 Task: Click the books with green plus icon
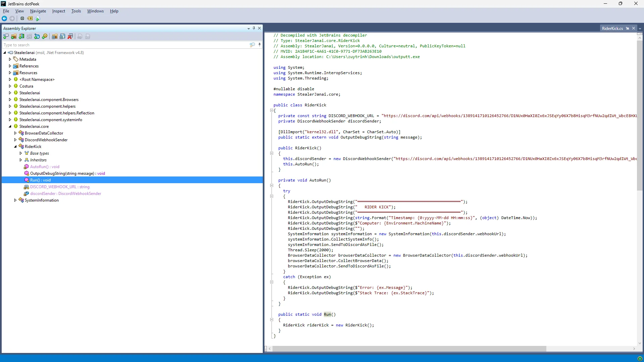coord(21,36)
